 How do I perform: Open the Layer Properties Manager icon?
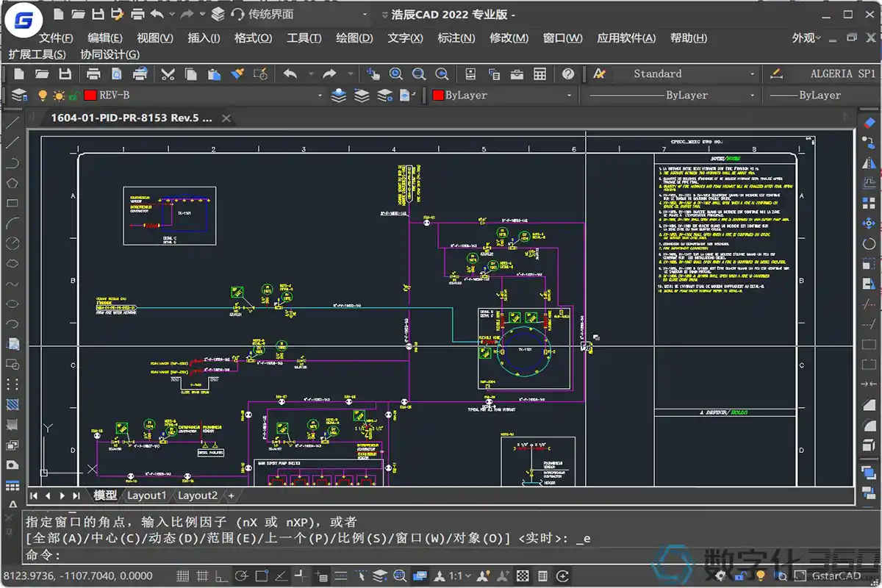point(17,96)
